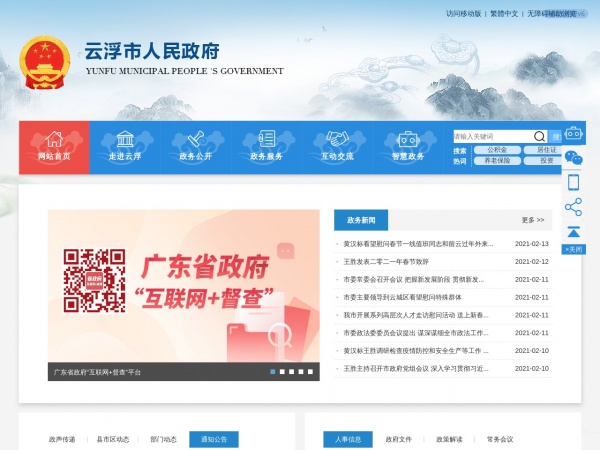Click the 公积金 hot search tag
Viewport: 600px width, 450px height.
coord(497,150)
